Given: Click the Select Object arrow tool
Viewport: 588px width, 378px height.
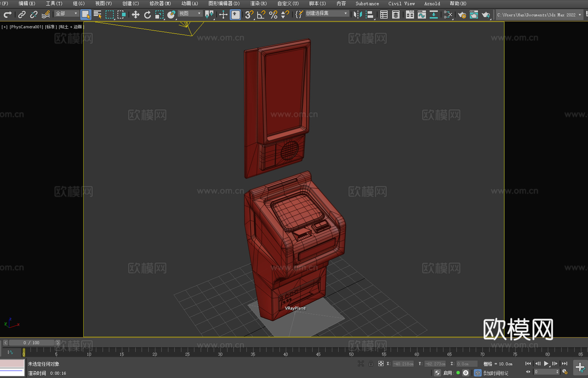Looking at the screenshot, I should [86, 14].
